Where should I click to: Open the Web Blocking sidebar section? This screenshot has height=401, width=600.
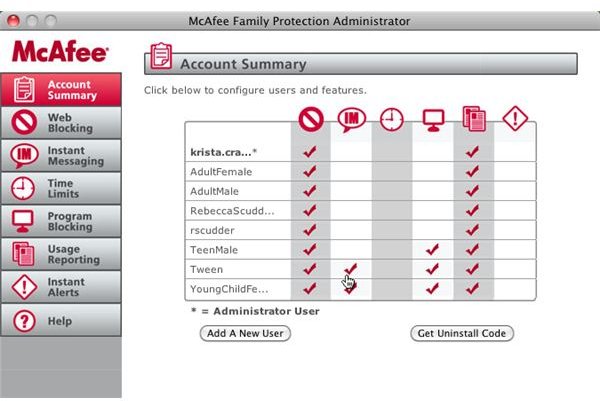click(61, 122)
